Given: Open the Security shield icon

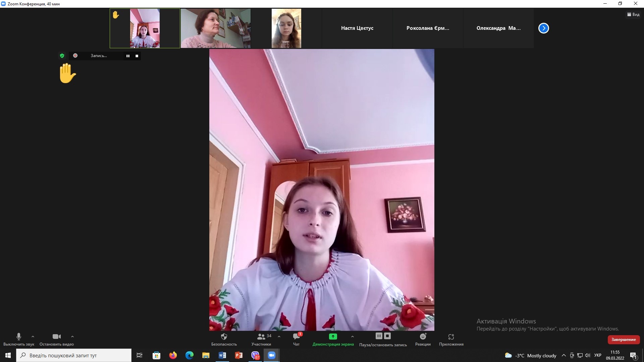Looking at the screenshot, I should (224, 337).
